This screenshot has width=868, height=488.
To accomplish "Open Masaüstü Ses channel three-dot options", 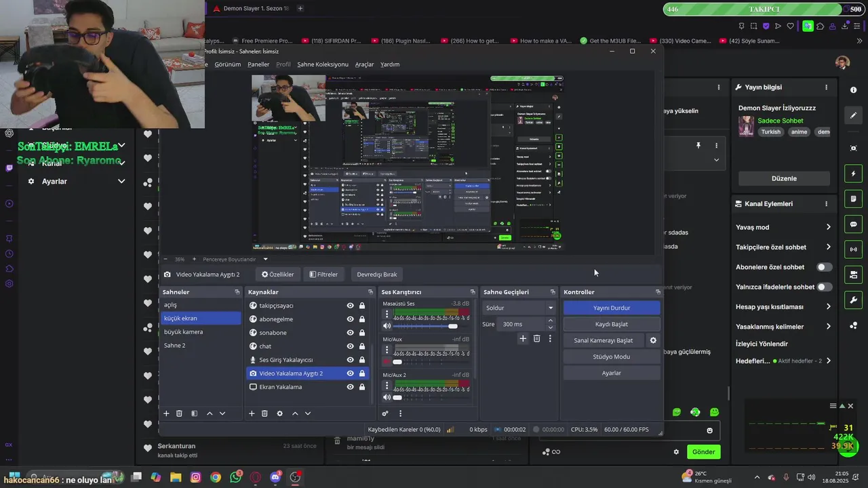I will [x=387, y=314].
